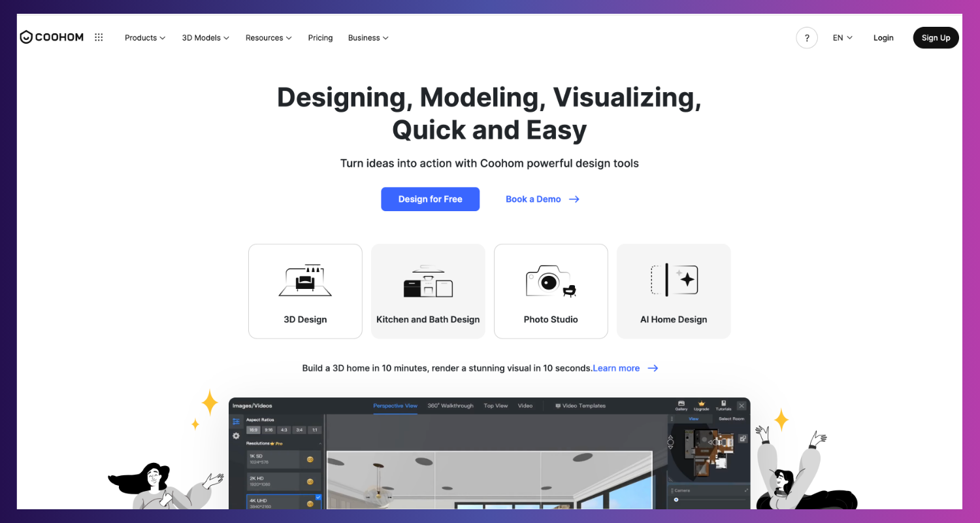Screen dimensions: 980x523
Task: Select the adjustments sliders icon in the sidebar
Action: point(235,420)
